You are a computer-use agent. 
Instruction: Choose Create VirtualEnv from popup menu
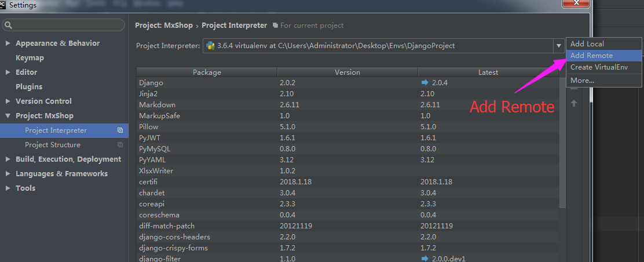pos(603,67)
